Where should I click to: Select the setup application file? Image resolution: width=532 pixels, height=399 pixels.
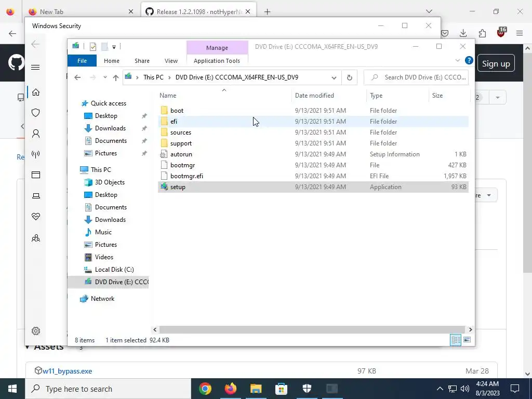(313, 187)
